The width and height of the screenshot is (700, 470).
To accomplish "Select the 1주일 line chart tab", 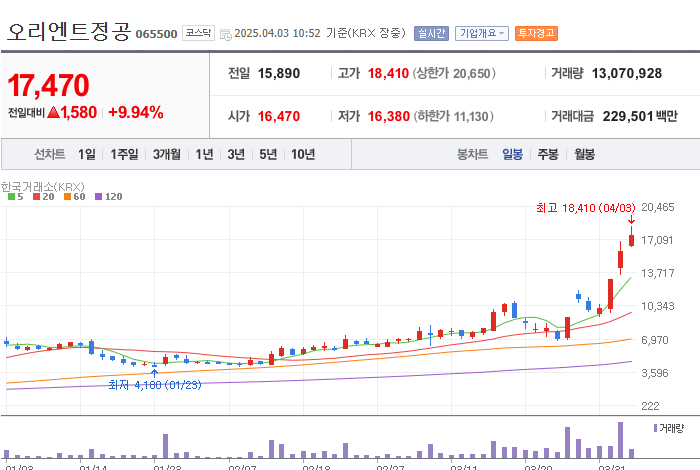I will pyautogui.click(x=124, y=154).
